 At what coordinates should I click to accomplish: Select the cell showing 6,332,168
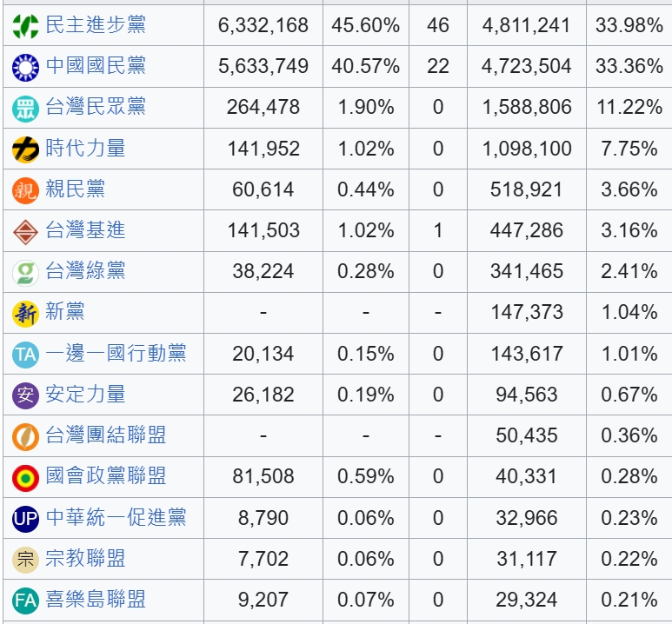point(263,25)
